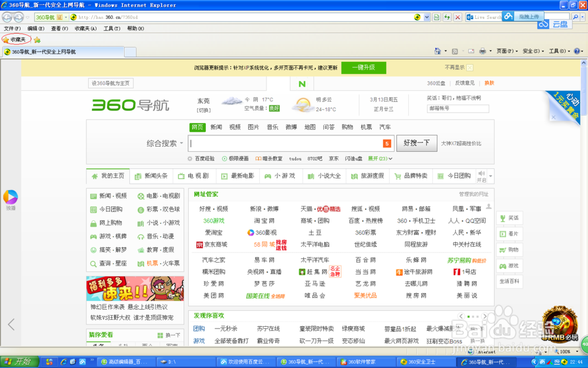Click the printer icon in command bar

(x=483, y=51)
